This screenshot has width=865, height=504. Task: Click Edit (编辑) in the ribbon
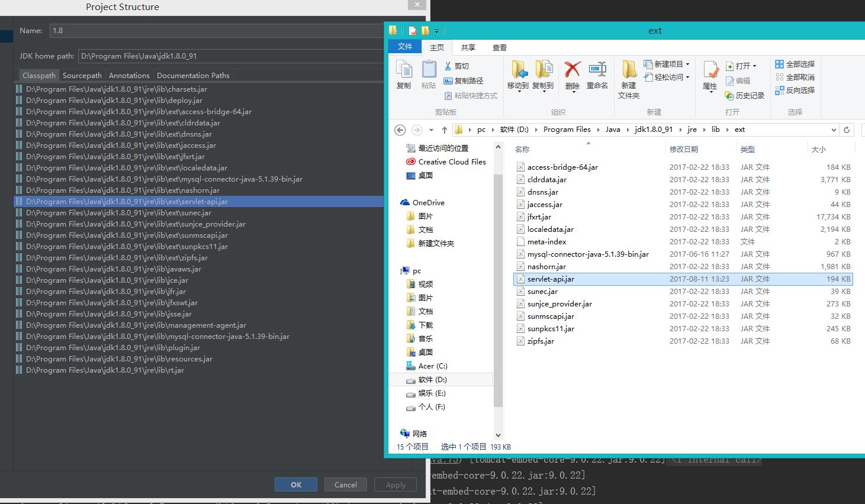click(x=738, y=80)
